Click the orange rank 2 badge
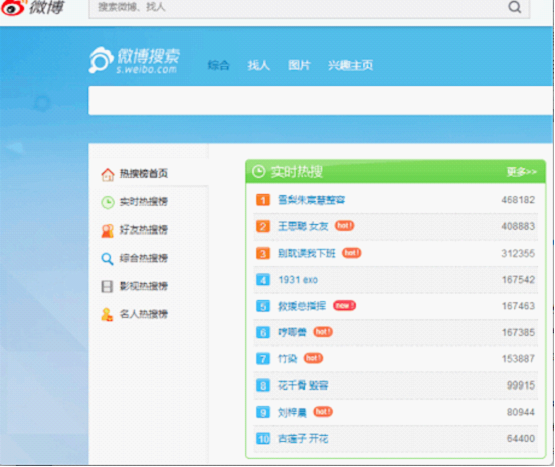 pyautogui.click(x=263, y=226)
